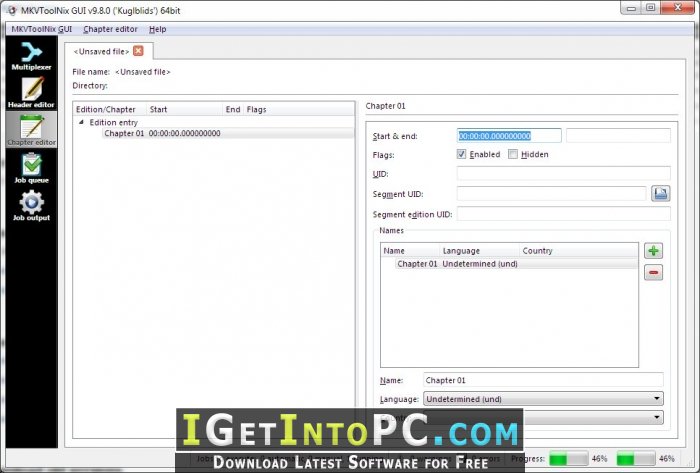Screen dimensions: 700x473
Task: Click the Start column header
Action: click(x=184, y=109)
